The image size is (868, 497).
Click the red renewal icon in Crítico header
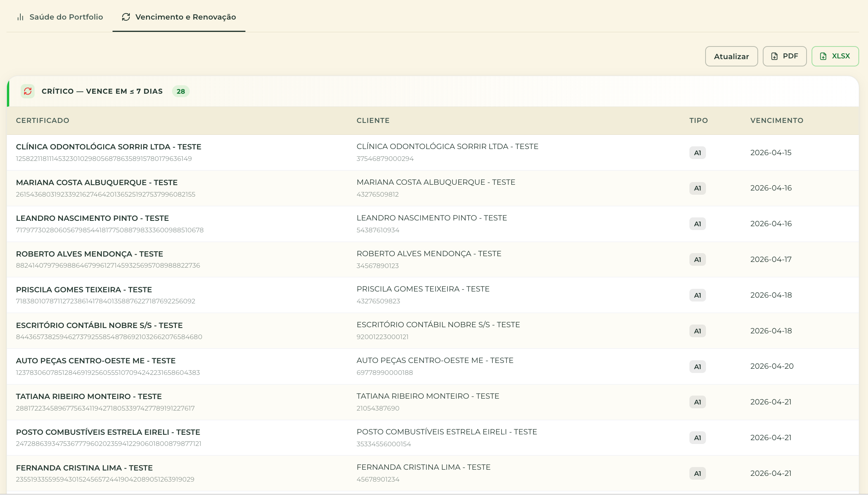(x=28, y=91)
